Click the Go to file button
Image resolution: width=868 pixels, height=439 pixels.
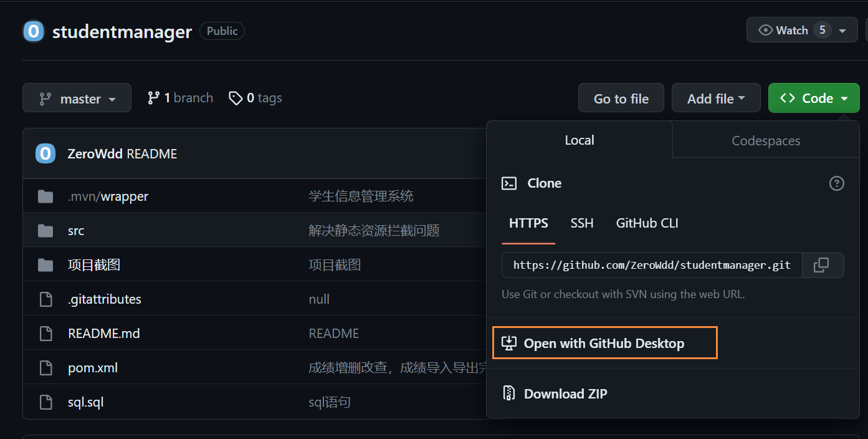point(621,98)
